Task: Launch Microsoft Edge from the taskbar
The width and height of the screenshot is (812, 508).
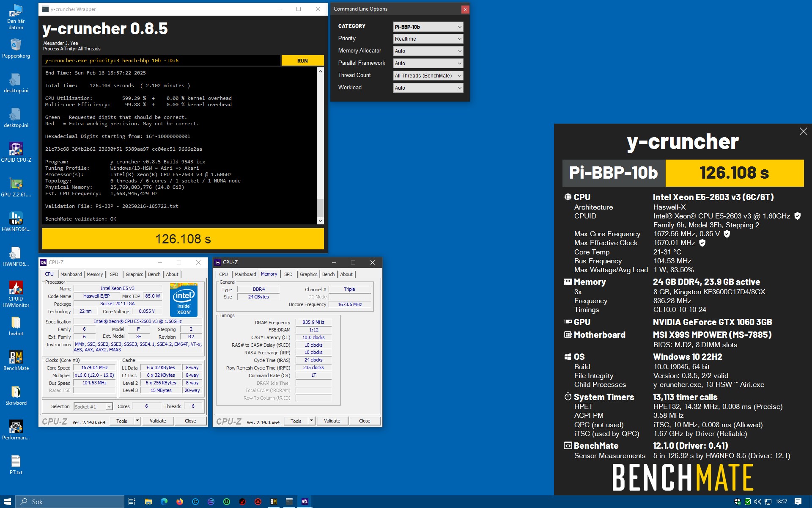Action: 164,502
